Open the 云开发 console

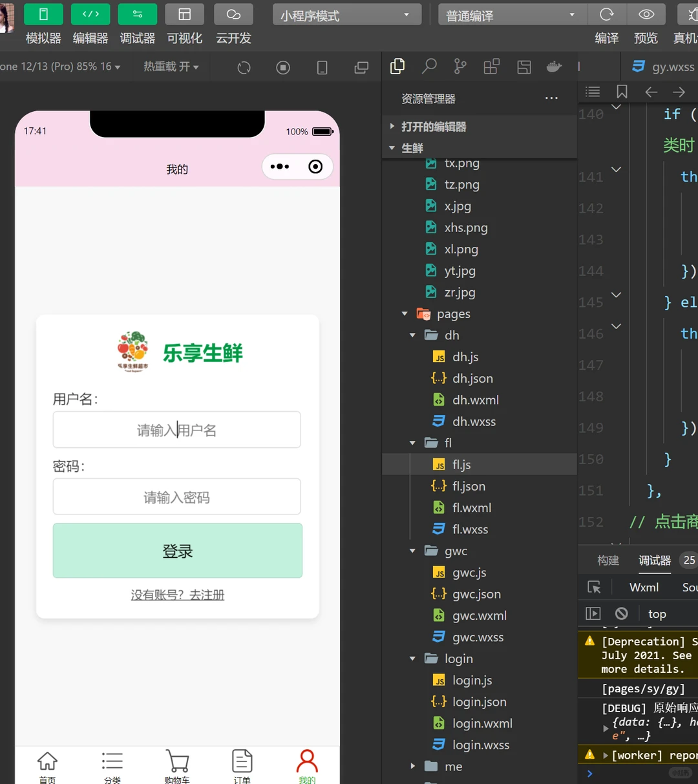pos(233,25)
